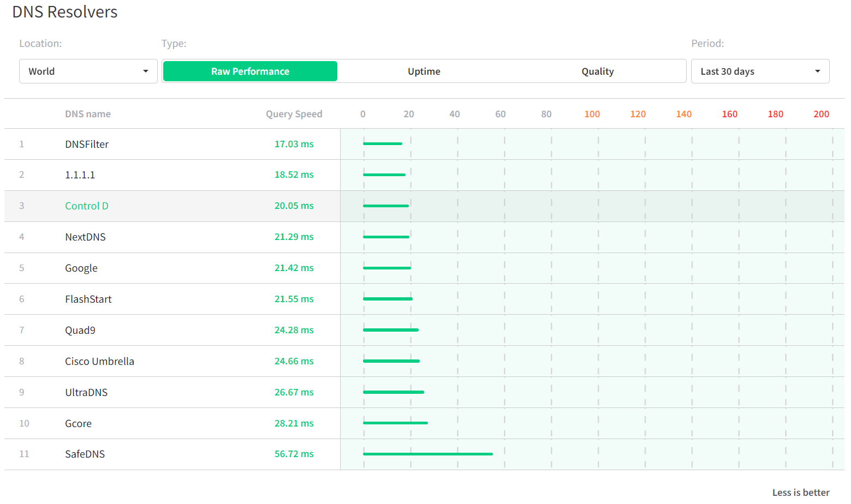
Task: Click the SafeDNS resolver name
Action: pyautogui.click(x=85, y=454)
